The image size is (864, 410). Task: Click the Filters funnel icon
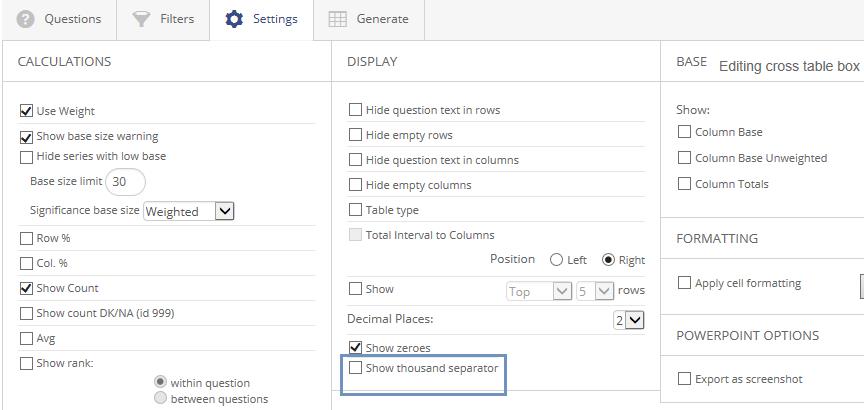point(141,19)
